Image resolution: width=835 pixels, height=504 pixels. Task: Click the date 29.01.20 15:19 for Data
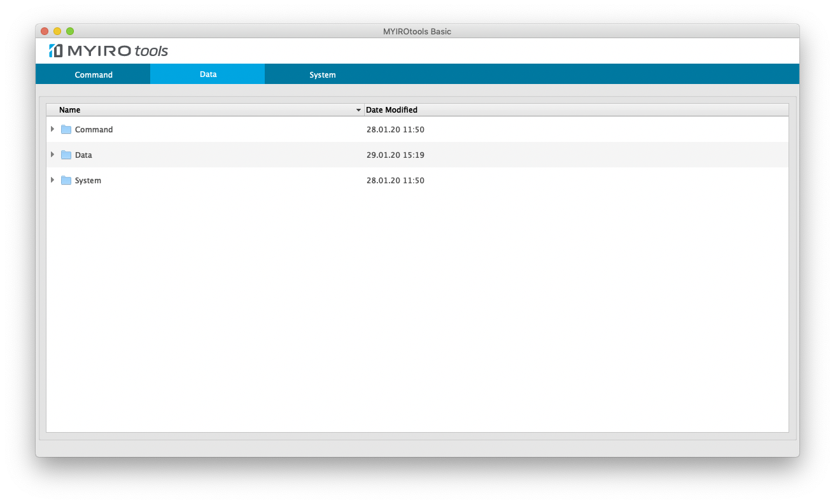(x=395, y=155)
